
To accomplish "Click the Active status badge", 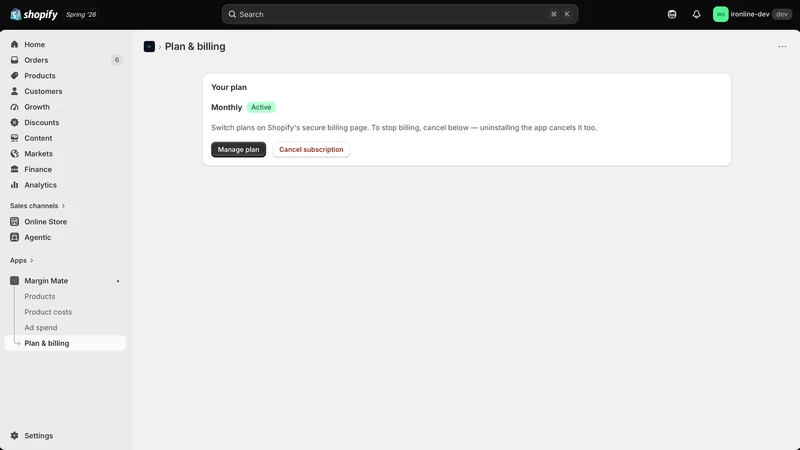I will [x=261, y=107].
